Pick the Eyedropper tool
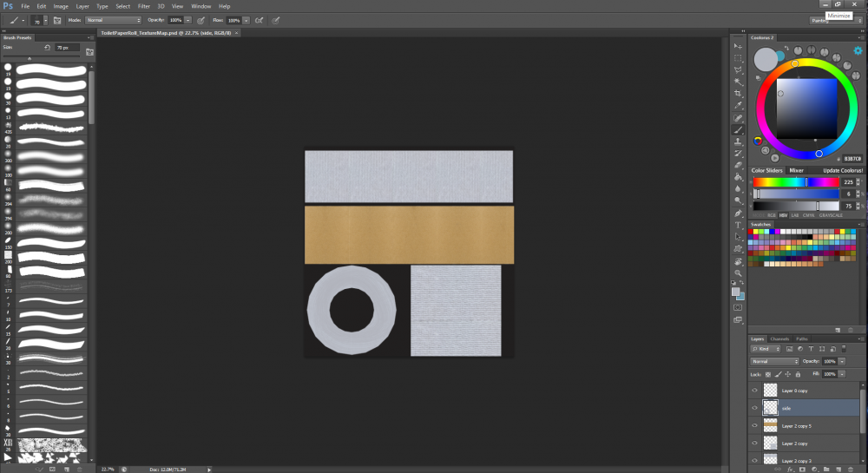The width and height of the screenshot is (868, 473). point(738,105)
